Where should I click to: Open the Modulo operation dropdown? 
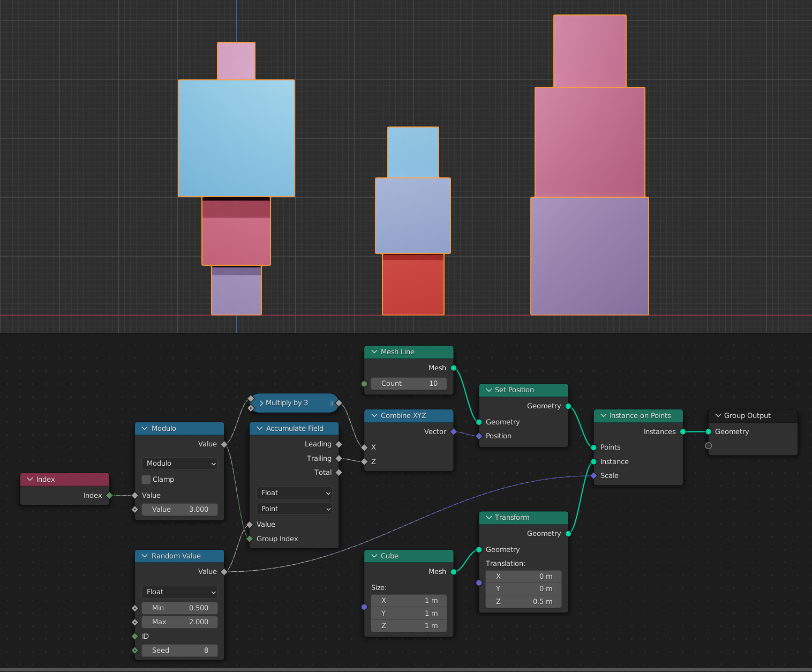(179, 463)
